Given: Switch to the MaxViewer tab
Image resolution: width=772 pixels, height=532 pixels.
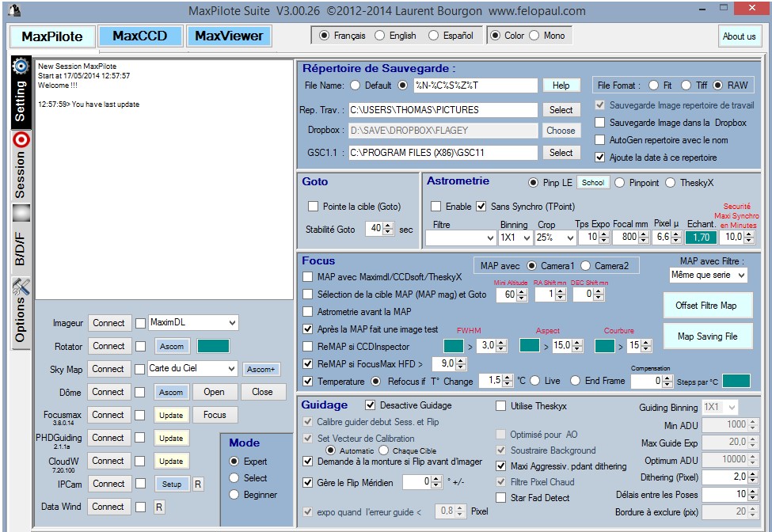Looking at the screenshot, I should click(229, 36).
